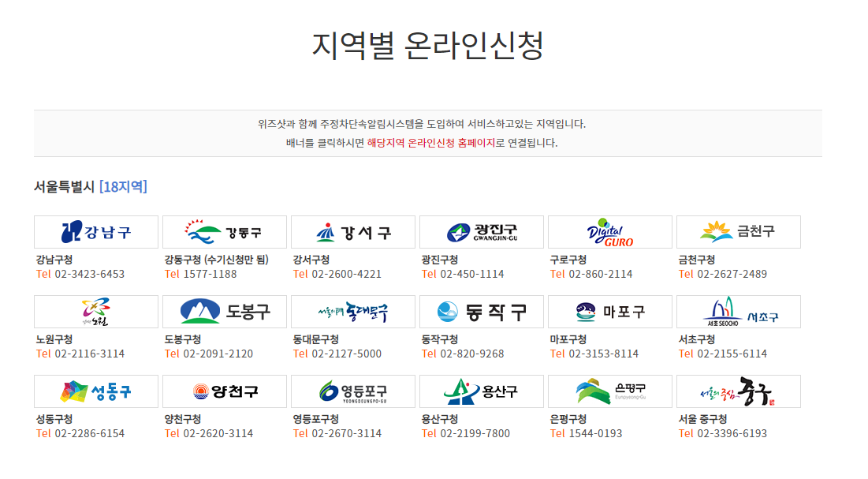868x479 pixels.
Task: Click the 은평구청 office name
Action: click(568, 419)
